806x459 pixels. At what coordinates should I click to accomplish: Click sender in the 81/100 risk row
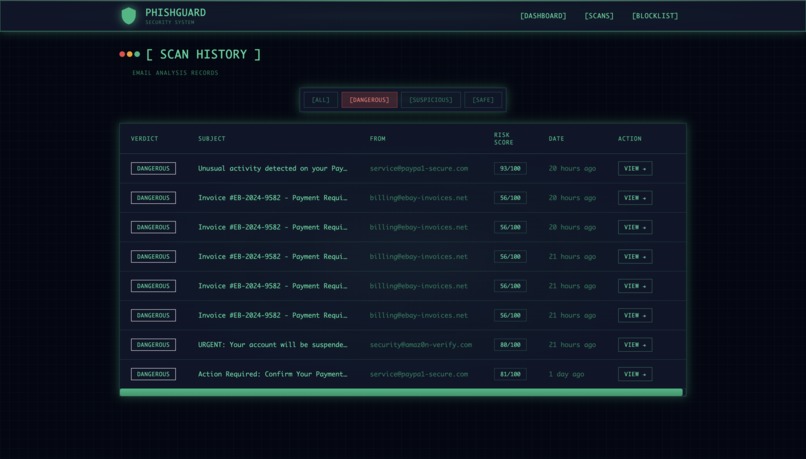(419, 374)
